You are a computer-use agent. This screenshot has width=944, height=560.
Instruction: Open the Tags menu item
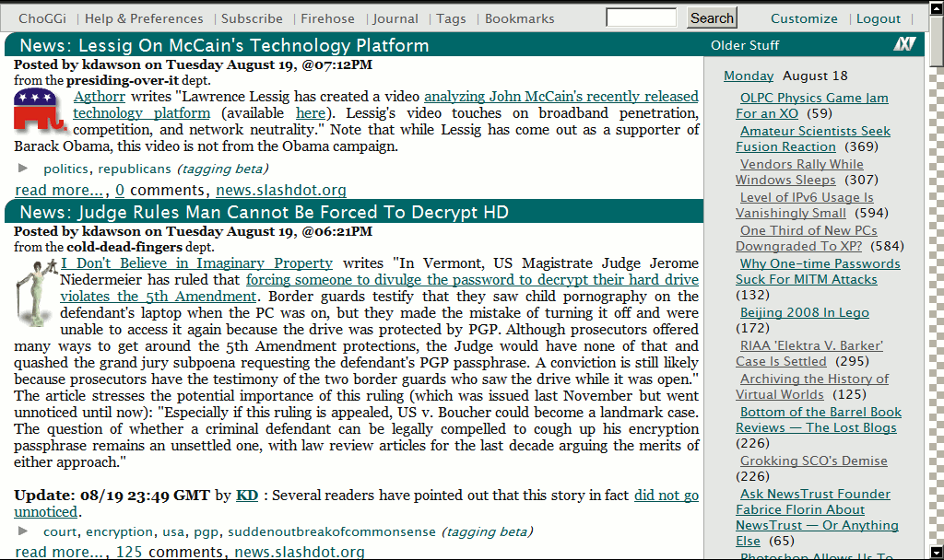point(451,18)
